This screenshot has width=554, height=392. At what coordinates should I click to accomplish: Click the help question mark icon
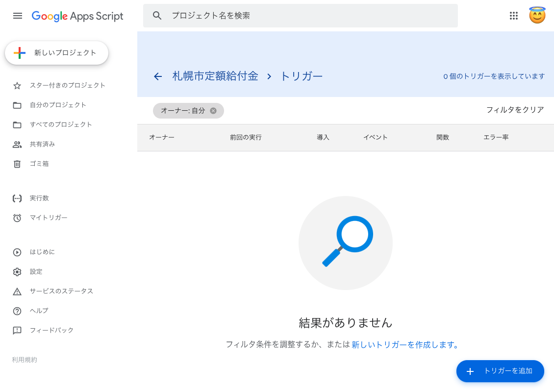[17, 311]
